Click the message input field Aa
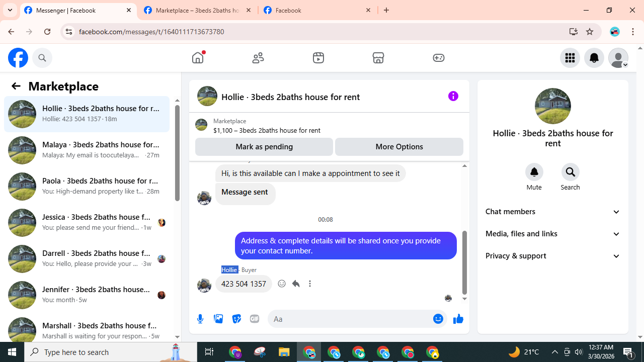Image resolution: width=644 pixels, height=362 pixels. pyautogui.click(x=351, y=319)
